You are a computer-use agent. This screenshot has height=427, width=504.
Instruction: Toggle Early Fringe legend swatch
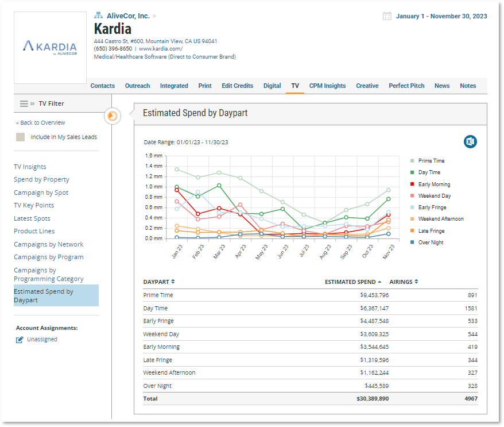pos(412,207)
